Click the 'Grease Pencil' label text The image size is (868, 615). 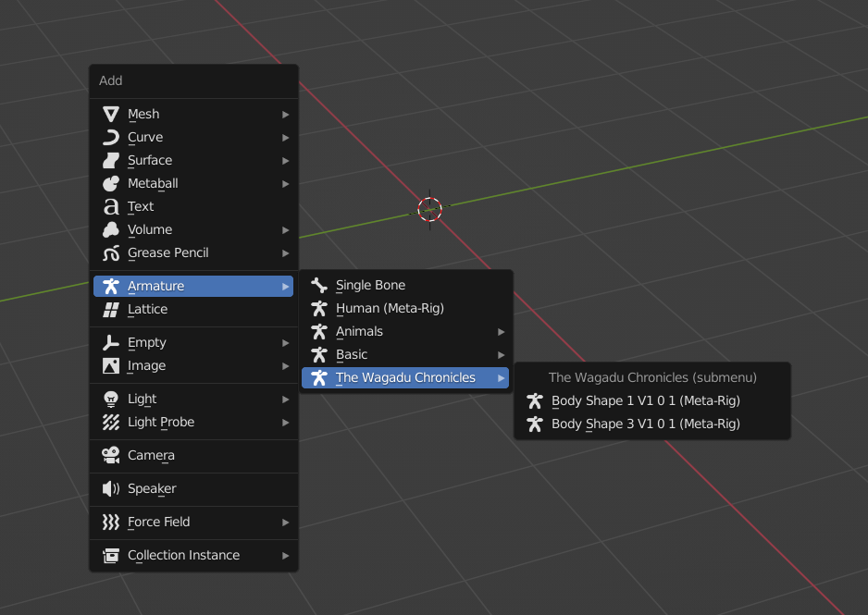click(x=168, y=253)
